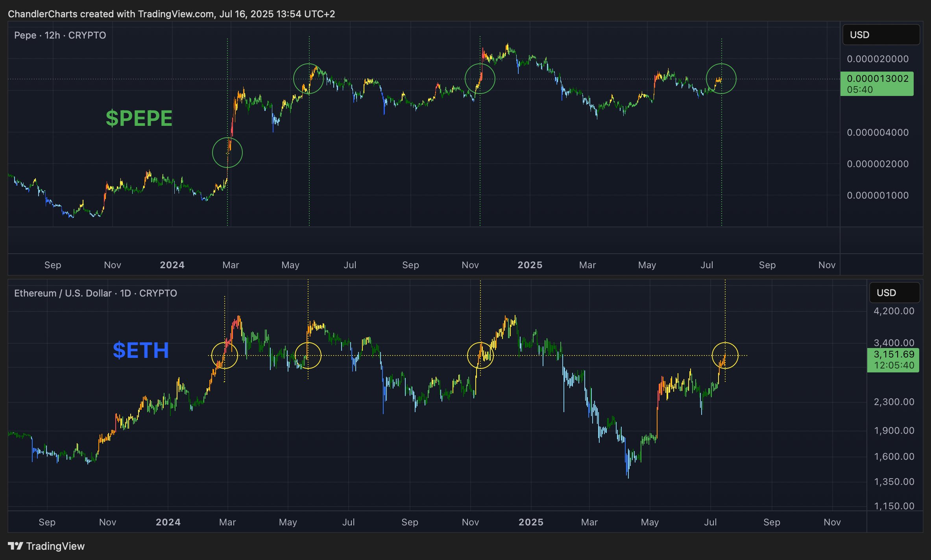Click the green $PEPE label annotation
This screenshot has height=560, width=931.
point(139,118)
